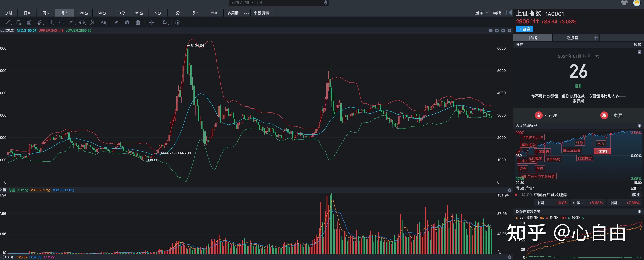The height and width of the screenshot is (260, 644).
Task: Click the ellipsis for more period options
Action: (246, 13)
